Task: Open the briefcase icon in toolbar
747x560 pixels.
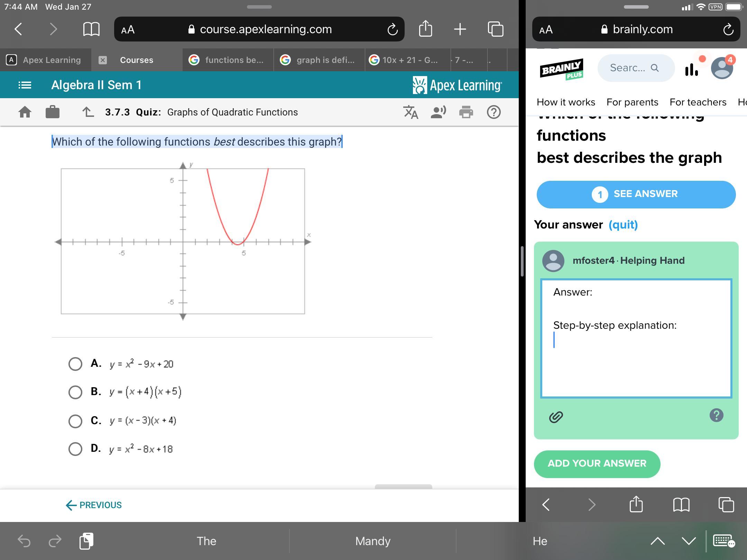Action: [53, 112]
